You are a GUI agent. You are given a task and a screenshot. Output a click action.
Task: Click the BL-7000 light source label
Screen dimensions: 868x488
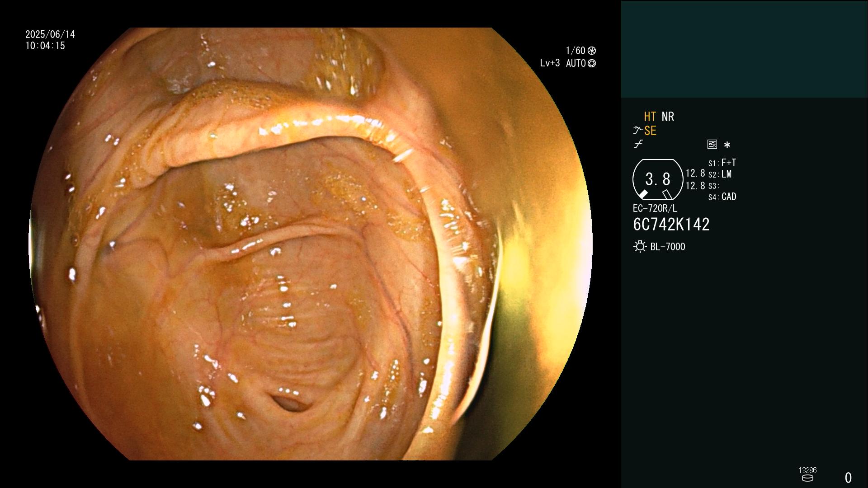(668, 247)
